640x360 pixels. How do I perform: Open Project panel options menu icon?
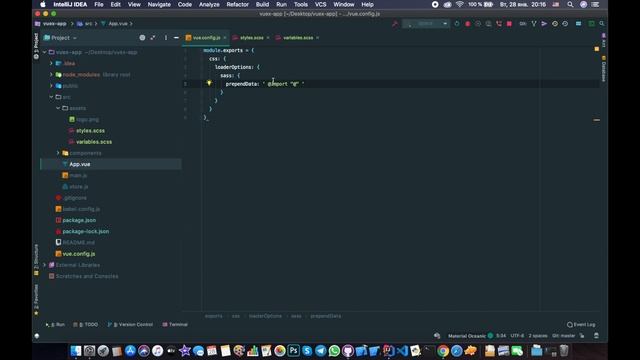tap(166, 38)
